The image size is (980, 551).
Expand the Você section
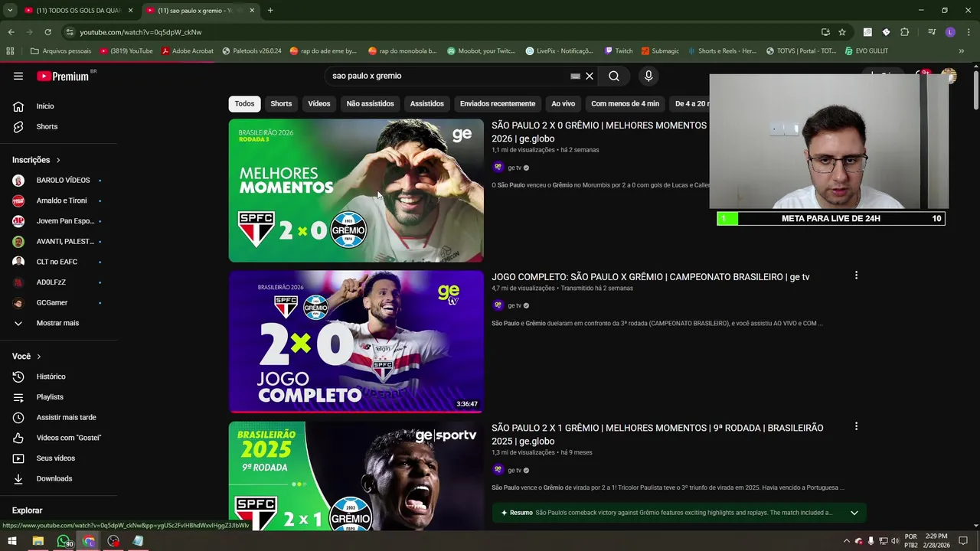pyautogui.click(x=27, y=357)
